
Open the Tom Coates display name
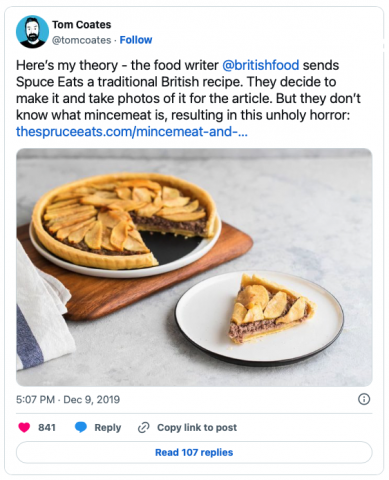(x=82, y=25)
